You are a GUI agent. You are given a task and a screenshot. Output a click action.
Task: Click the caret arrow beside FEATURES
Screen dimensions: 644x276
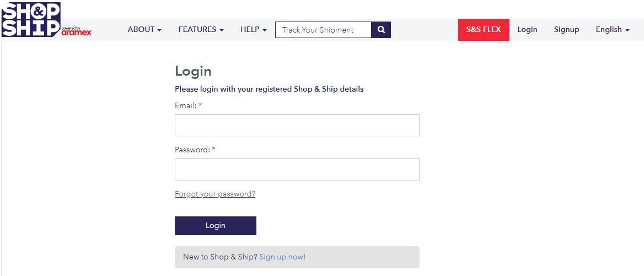coord(222,30)
